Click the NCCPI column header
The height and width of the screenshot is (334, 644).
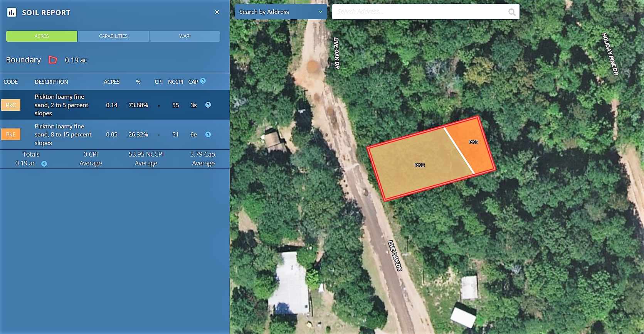pyautogui.click(x=176, y=82)
